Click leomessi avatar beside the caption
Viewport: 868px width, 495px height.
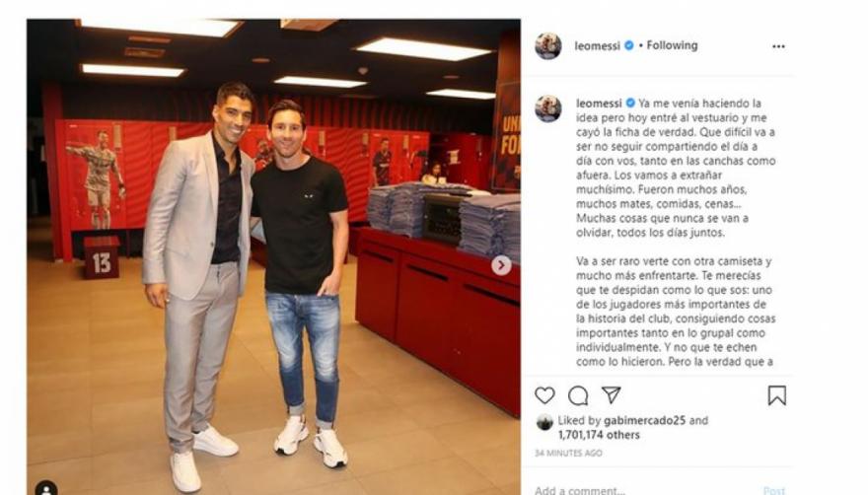548,108
